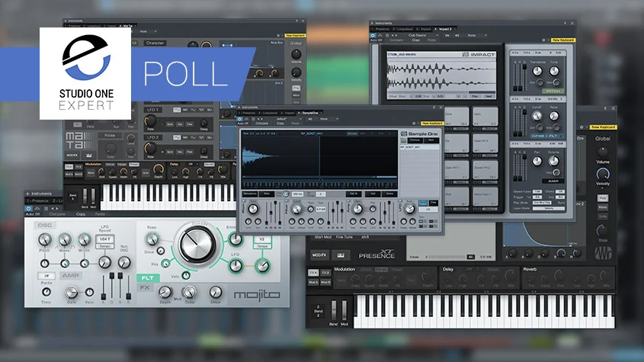Select the 4 - SampleOne tab

[x=308, y=113]
